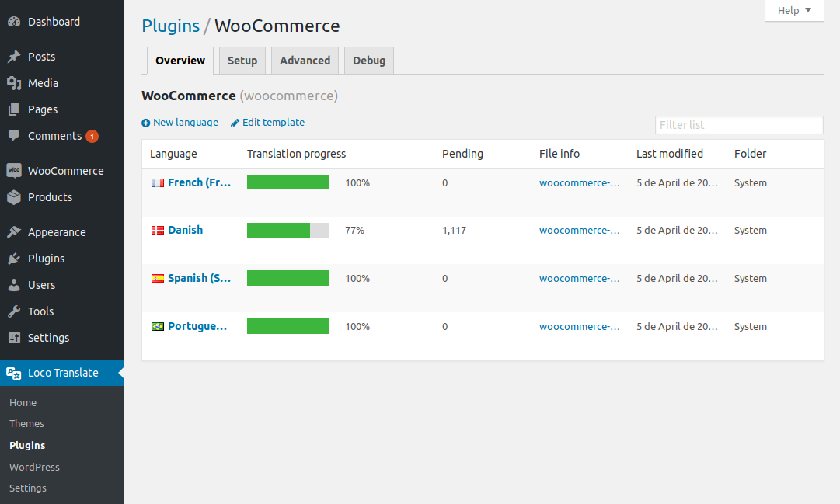
Task: Open the woocommerce file info link for French
Action: [579, 182]
